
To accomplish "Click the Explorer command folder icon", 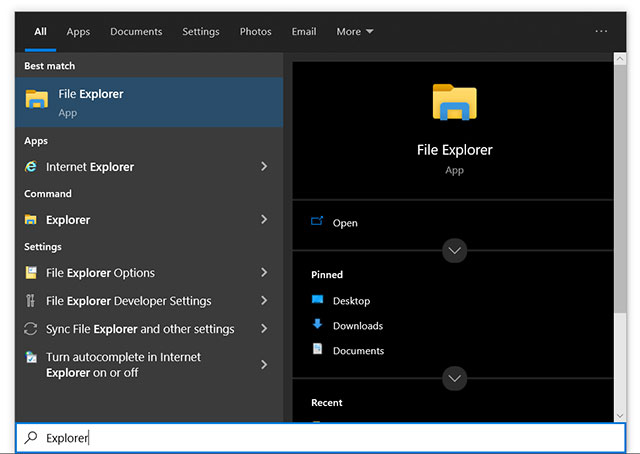I will point(31,220).
